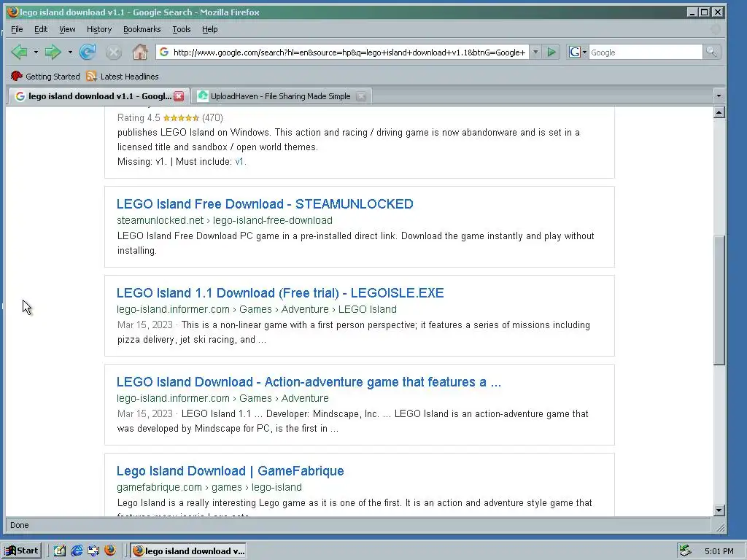Open the History menu
The image size is (747, 560).
(99, 29)
